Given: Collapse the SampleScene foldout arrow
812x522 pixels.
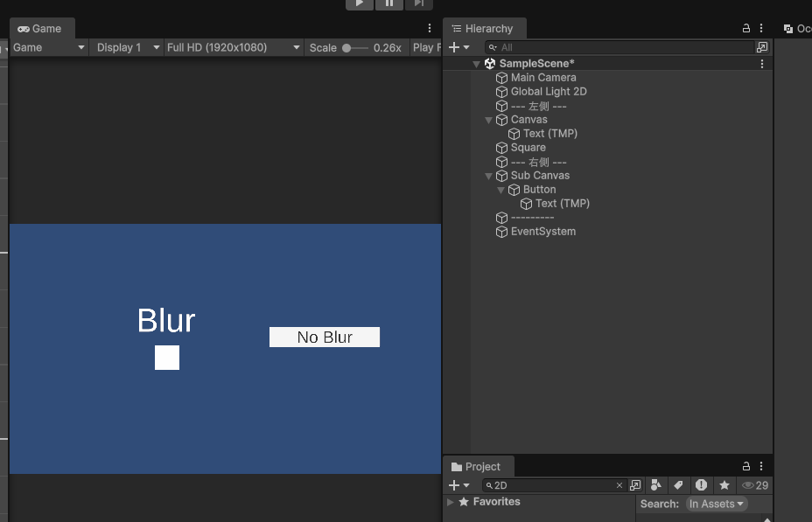Looking at the screenshot, I should 476,64.
